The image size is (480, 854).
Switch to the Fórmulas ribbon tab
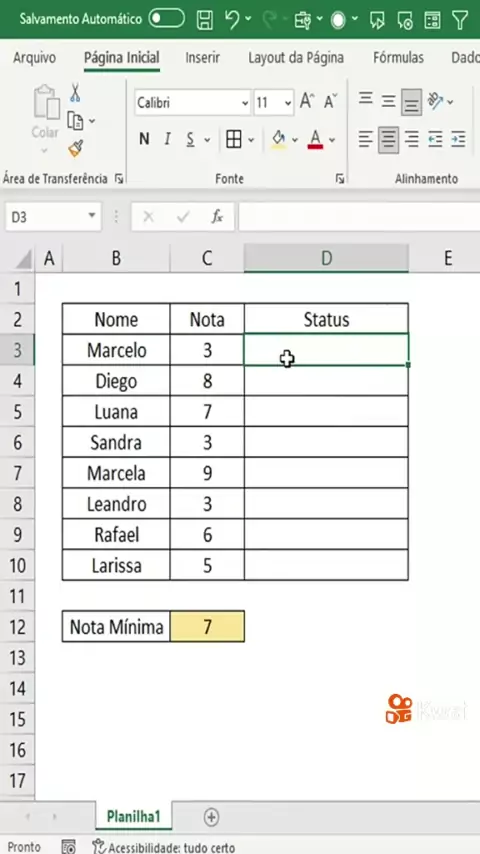point(398,58)
